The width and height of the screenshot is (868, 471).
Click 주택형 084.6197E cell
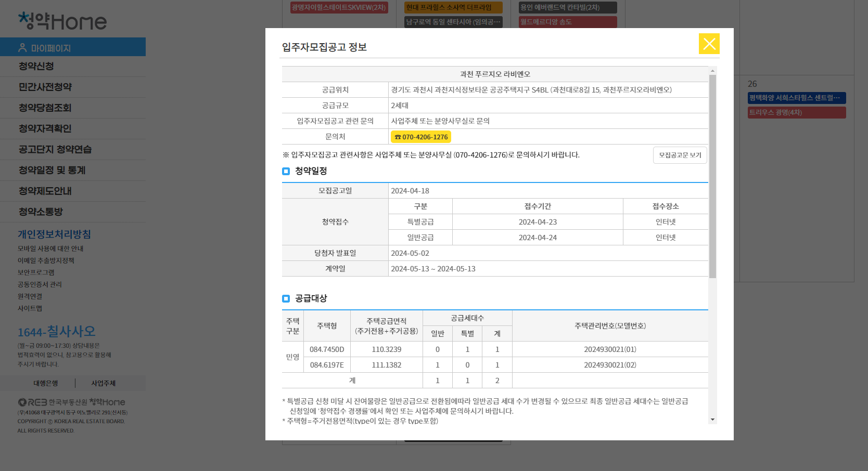327,365
